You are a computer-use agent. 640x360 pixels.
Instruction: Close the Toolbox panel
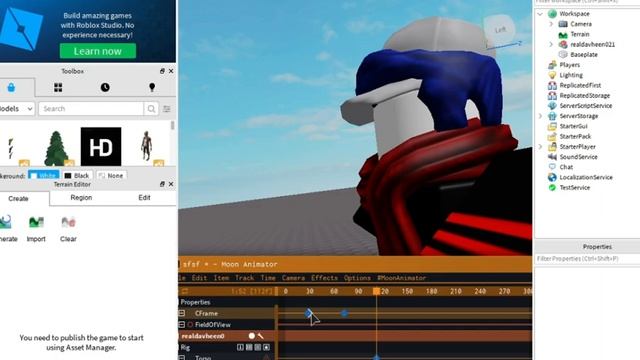[171, 71]
